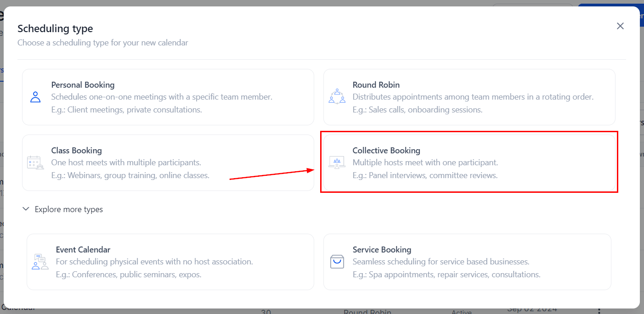The width and height of the screenshot is (644, 314).
Task: Click the 'Explore more types' label
Action: click(69, 209)
